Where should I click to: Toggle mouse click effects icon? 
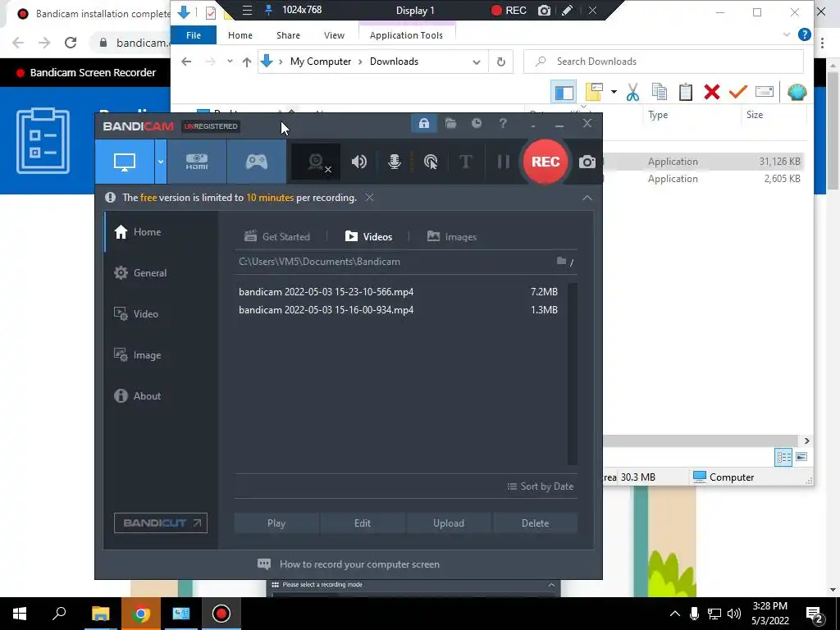[431, 162]
